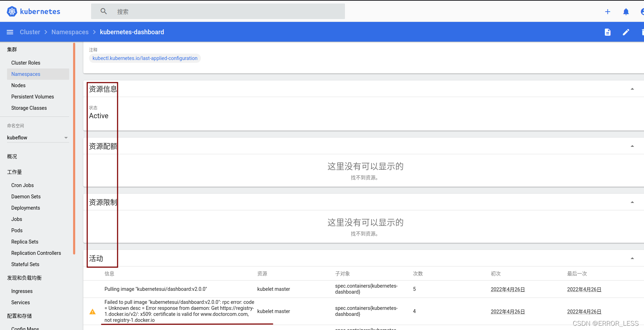
Task: Click the pencil edit resource icon
Action: [x=626, y=32]
